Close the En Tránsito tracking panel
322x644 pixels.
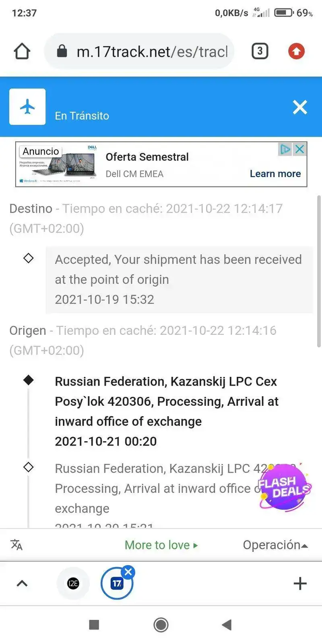coord(300,107)
